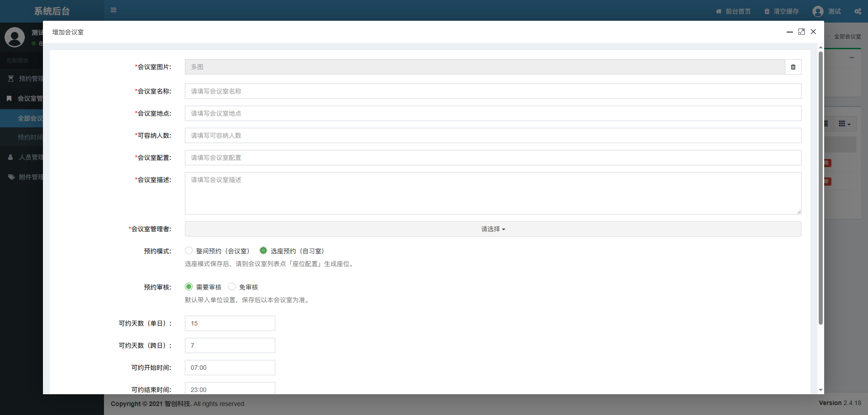Click the scrollbar up arrow in dialog

(821, 47)
